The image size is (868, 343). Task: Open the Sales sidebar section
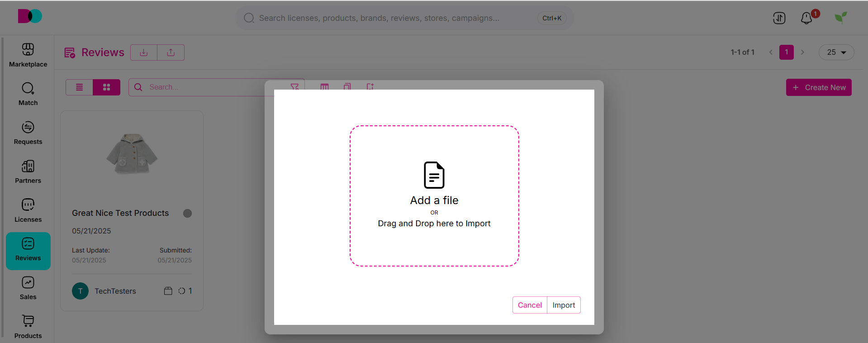pos(28,288)
